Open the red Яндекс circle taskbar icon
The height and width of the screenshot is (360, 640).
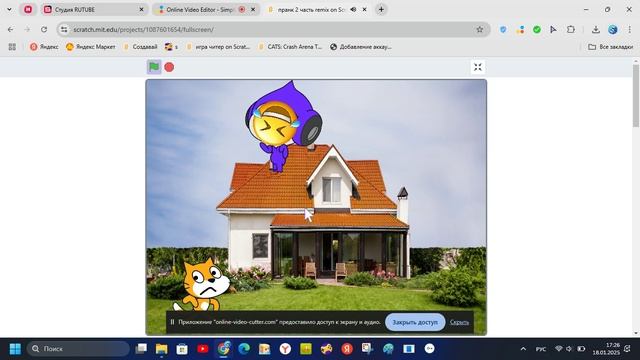click(x=347, y=349)
